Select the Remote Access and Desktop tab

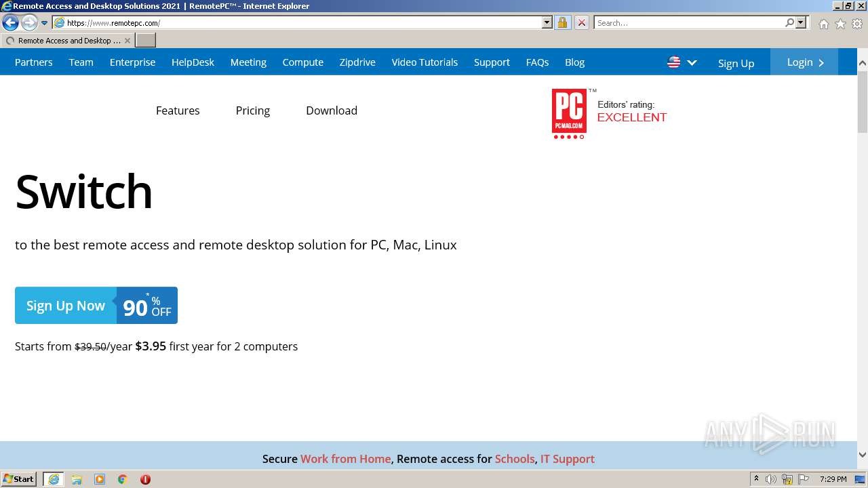coord(68,41)
